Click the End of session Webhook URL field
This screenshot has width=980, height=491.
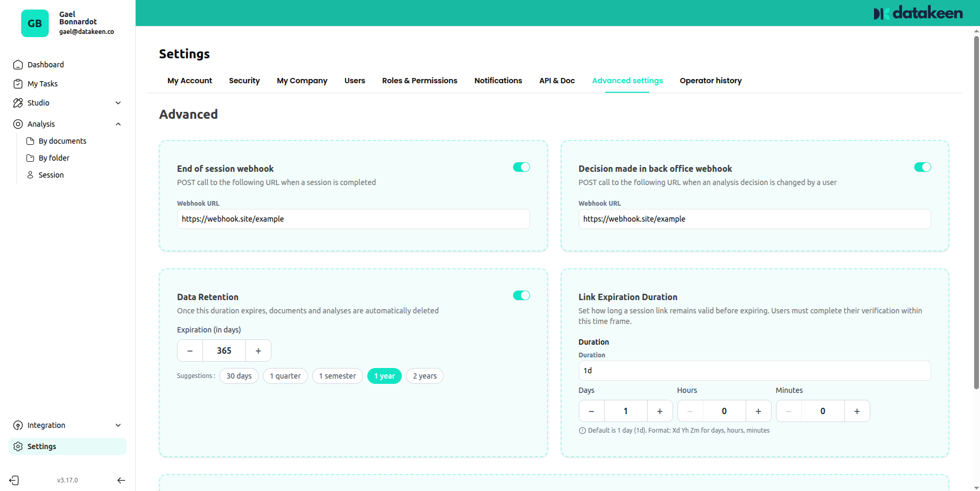pyautogui.click(x=353, y=219)
